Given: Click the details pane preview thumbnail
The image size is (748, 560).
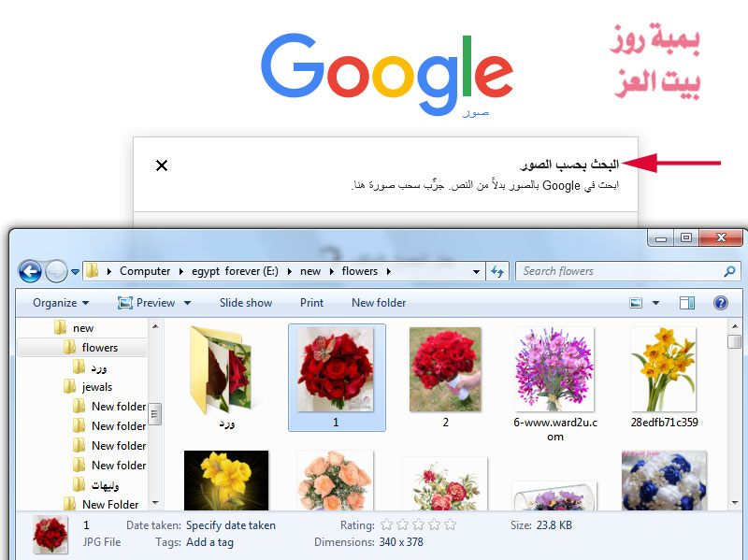Looking at the screenshot, I should (50, 535).
